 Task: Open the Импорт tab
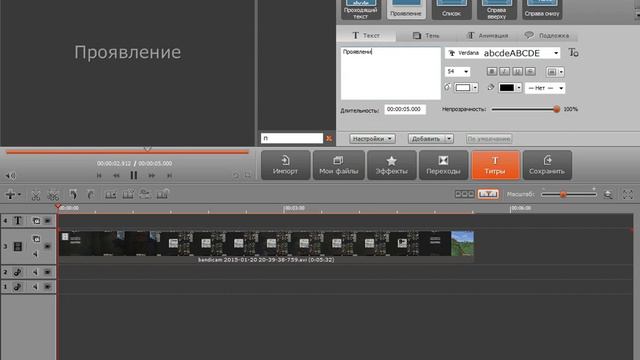[x=285, y=165]
